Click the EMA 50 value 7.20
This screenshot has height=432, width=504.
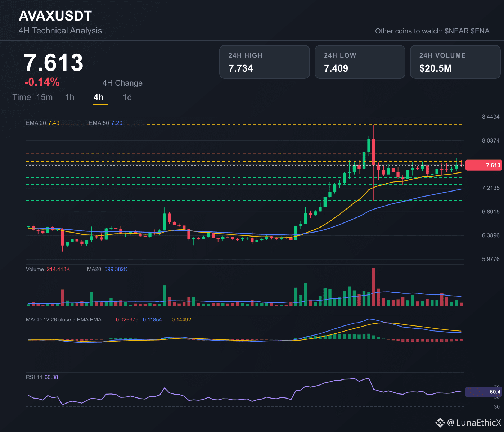117,123
